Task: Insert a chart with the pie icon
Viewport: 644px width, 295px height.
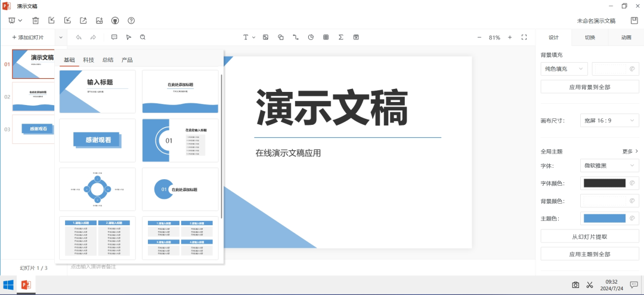Action: 311,37
